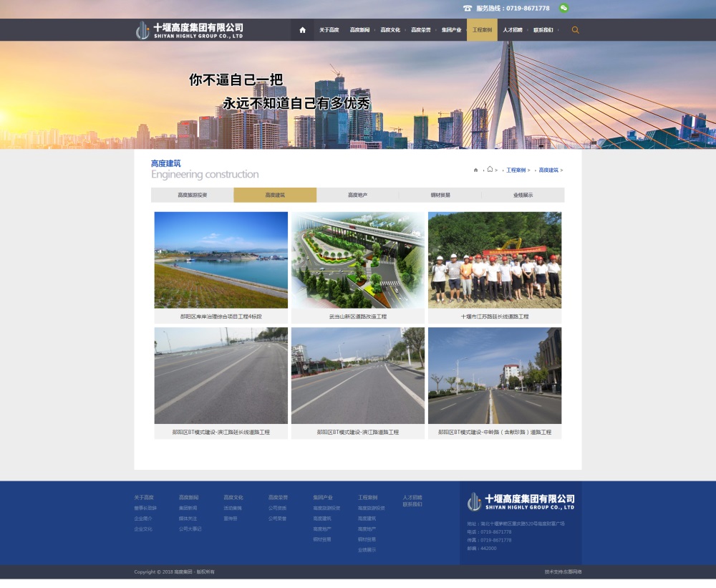The image size is (716, 588).
Task: Click 工程案例 in the breadcrumb trail
Action: 516,170
